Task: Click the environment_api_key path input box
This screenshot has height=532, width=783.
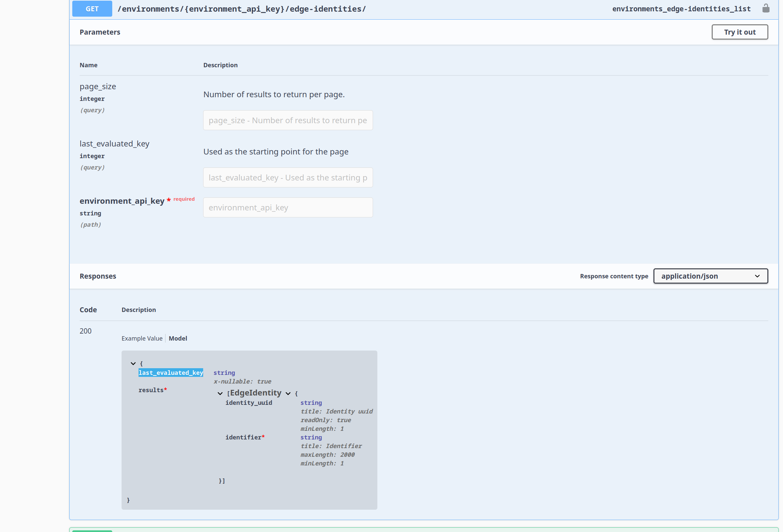Action: tap(288, 207)
